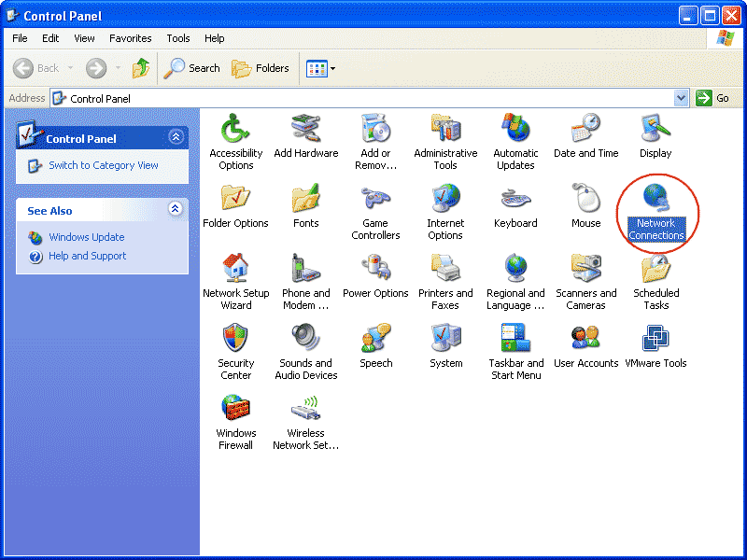Open Printers and Faxes

(x=445, y=282)
